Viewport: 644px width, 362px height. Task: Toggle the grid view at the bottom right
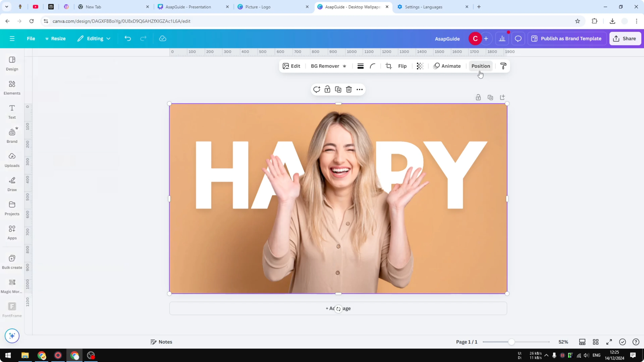click(596, 342)
